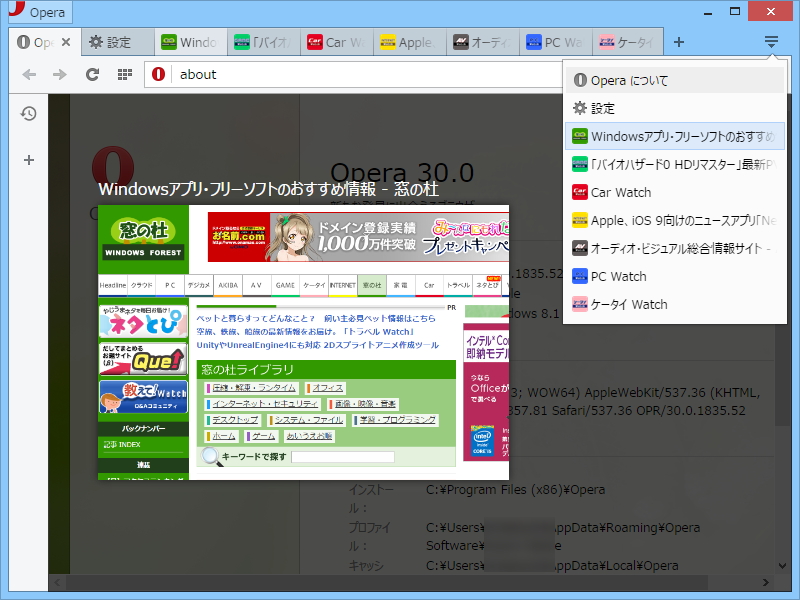This screenshot has height=600, width=800.
Task: Select 'Car Watch' in the tab list
Action: (674, 192)
